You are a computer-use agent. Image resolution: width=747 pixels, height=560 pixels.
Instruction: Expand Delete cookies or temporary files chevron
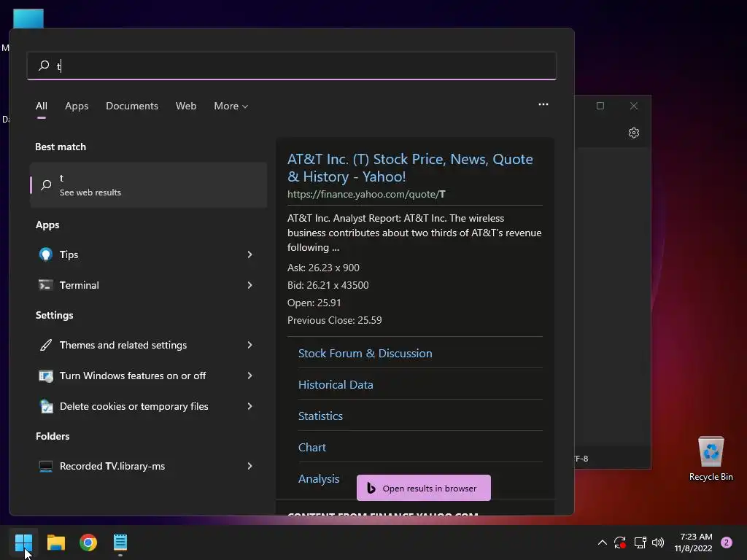(x=249, y=406)
